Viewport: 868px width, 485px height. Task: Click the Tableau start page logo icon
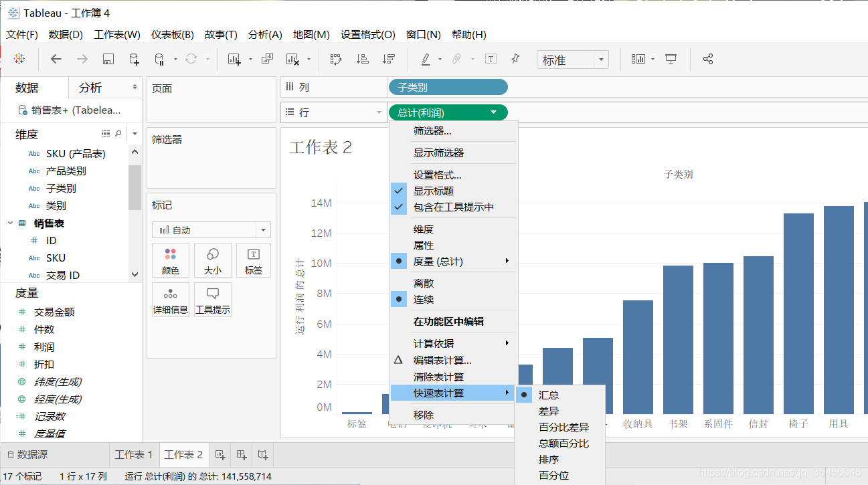(x=19, y=59)
